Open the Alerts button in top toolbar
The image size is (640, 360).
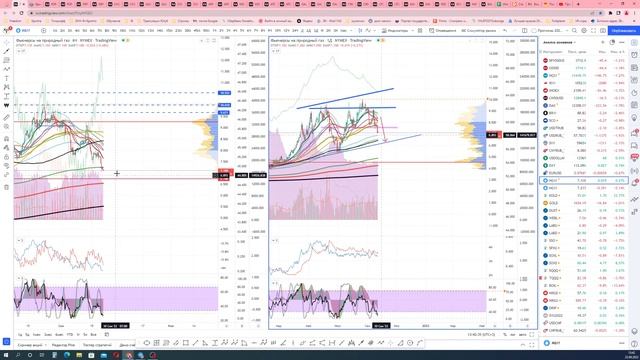[442, 31]
